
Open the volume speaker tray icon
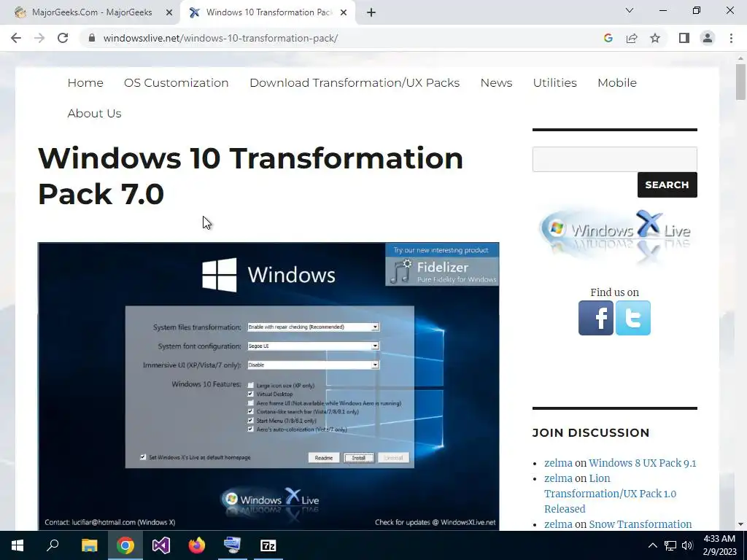(x=687, y=545)
